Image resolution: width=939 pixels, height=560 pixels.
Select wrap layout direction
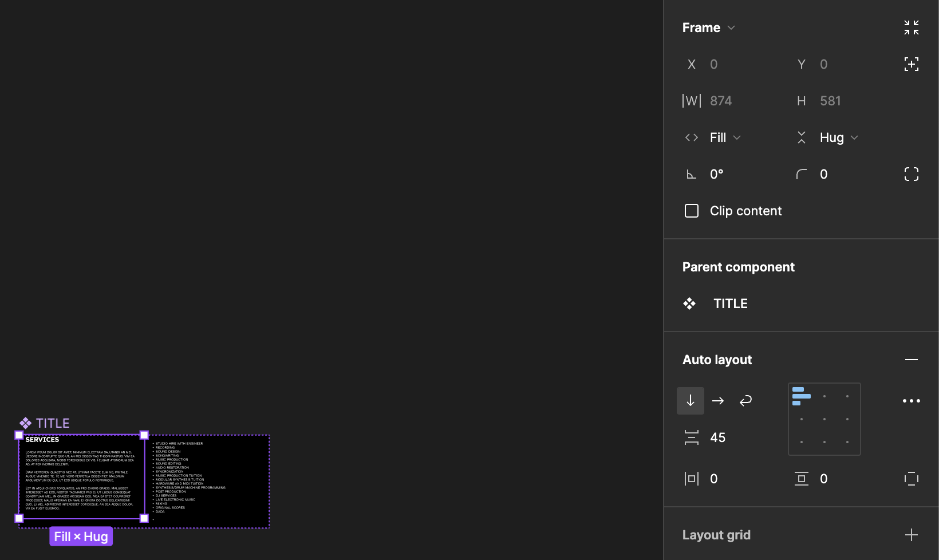point(745,401)
